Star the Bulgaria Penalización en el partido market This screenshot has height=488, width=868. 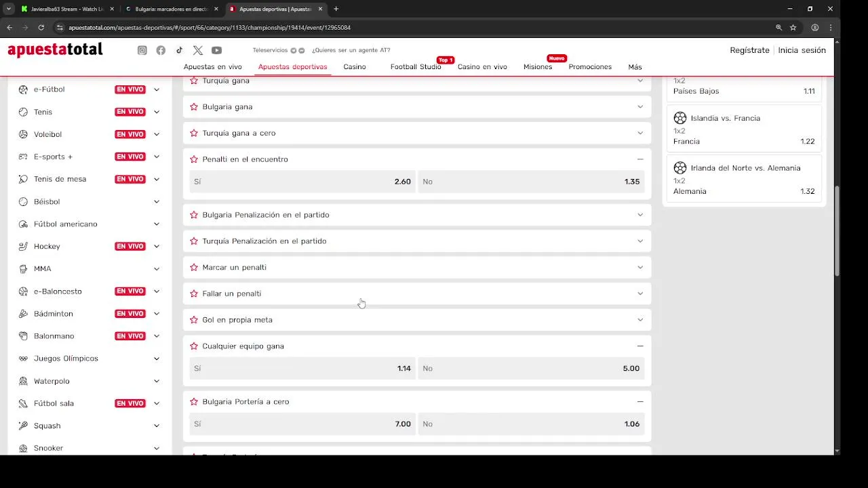point(194,215)
